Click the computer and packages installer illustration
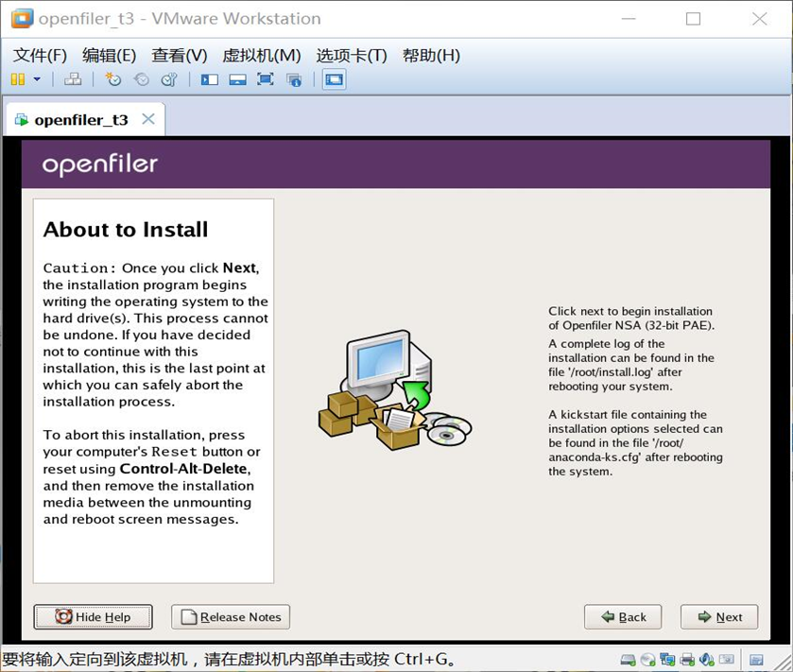This screenshot has height=672, width=793. coord(395,389)
